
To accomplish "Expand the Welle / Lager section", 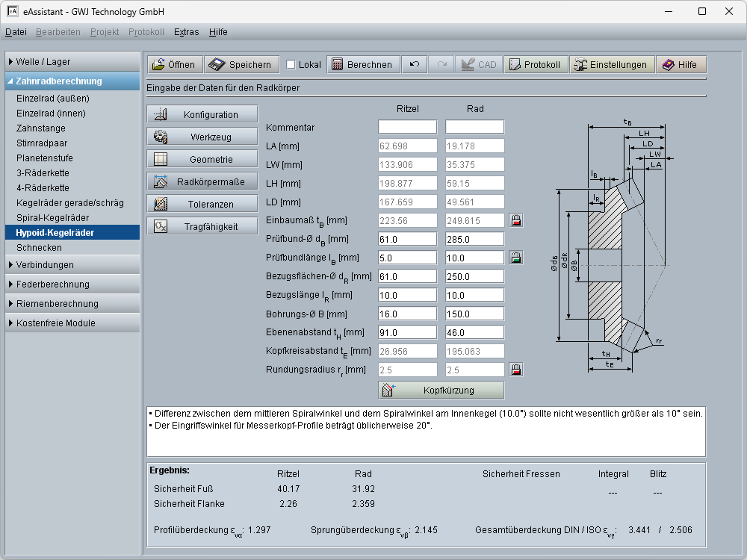I will 72,62.
